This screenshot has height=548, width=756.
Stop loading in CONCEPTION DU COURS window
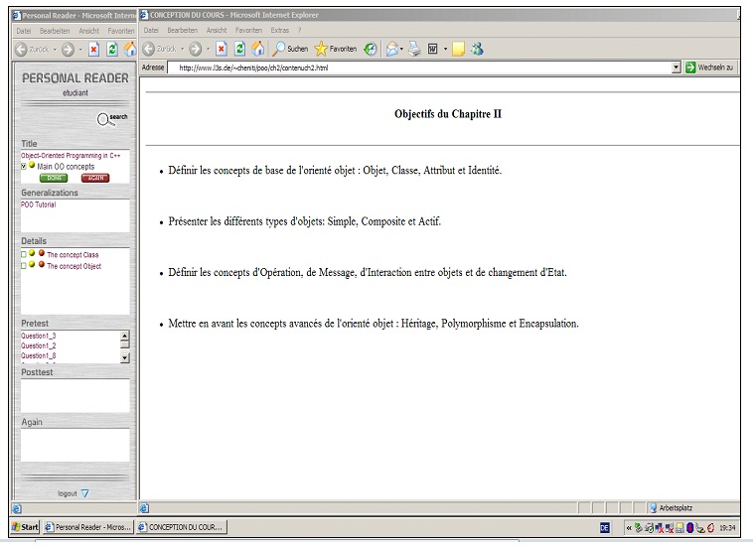click(x=222, y=49)
